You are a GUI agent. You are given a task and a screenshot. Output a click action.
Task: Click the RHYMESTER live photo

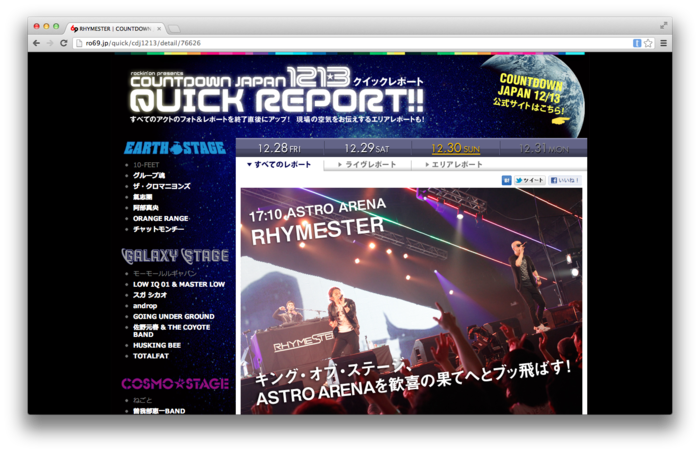click(x=411, y=301)
